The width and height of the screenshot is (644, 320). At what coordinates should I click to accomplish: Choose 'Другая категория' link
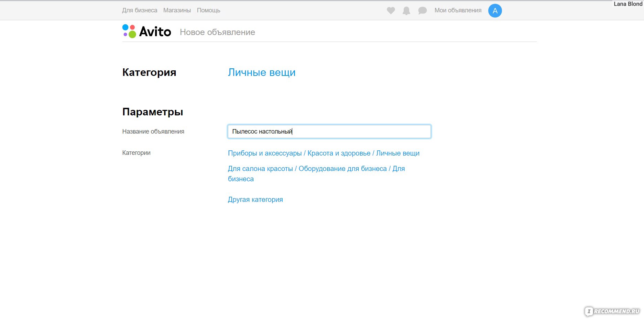tap(255, 199)
